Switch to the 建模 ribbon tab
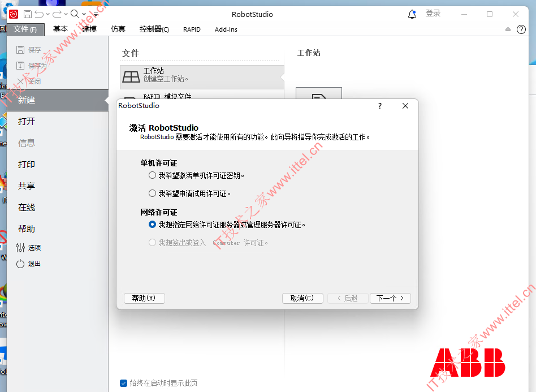This screenshot has width=536, height=392. 89,29
